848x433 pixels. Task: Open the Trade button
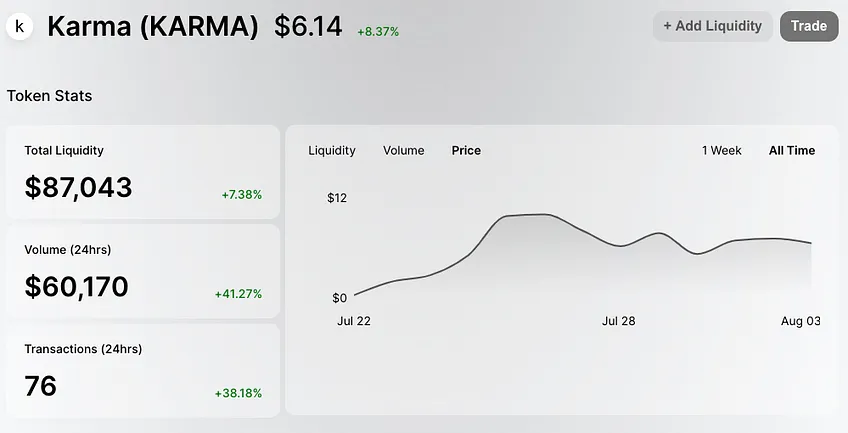(809, 26)
